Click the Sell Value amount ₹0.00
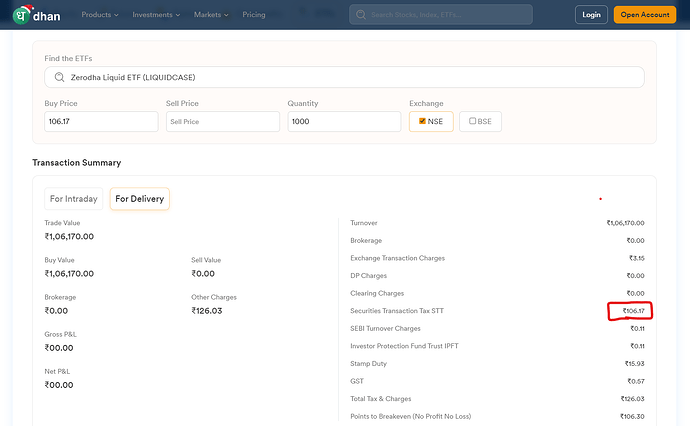 coord(203,274)
